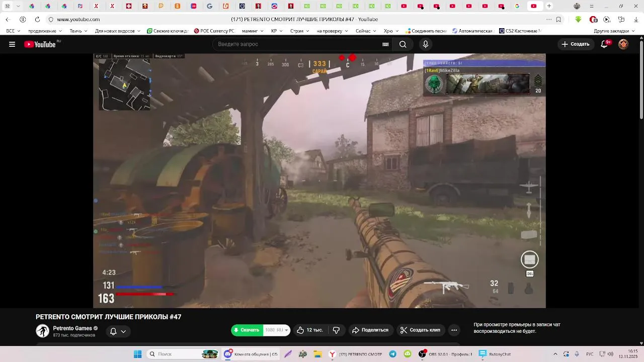
Task: Expand the Хрю bookmarks folder
Action: click(391, 31)
